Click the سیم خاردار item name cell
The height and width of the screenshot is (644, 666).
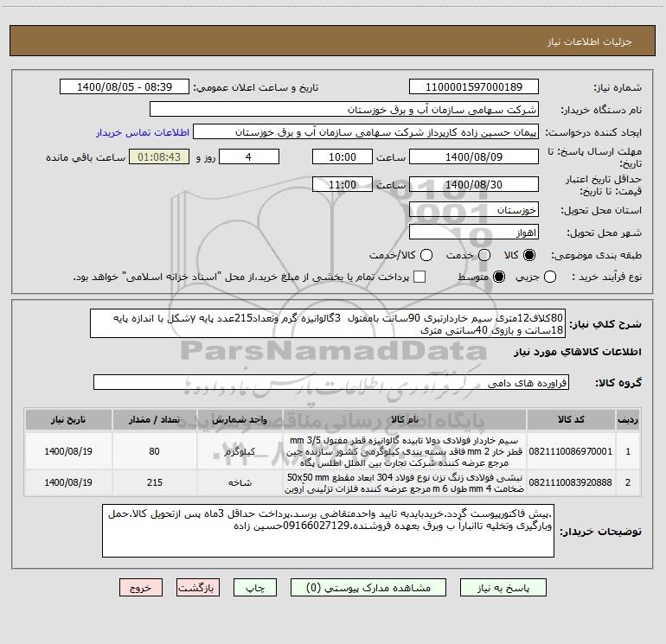point(405,451)
